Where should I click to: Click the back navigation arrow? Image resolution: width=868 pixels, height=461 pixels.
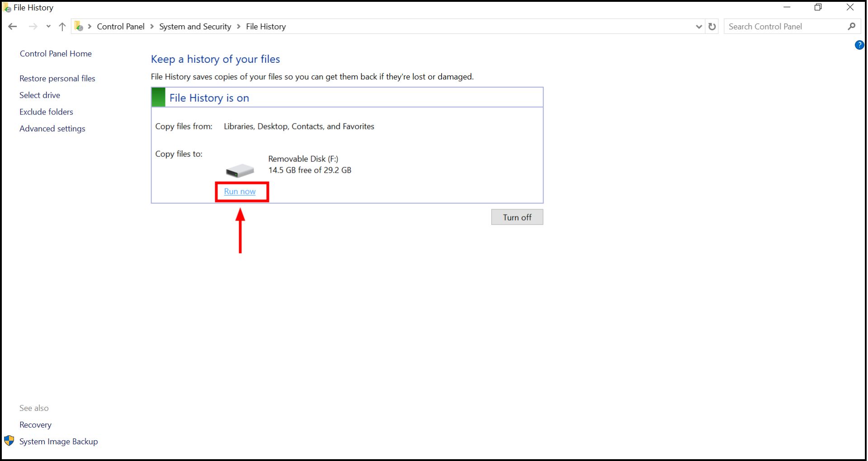(x=12, y=26)
